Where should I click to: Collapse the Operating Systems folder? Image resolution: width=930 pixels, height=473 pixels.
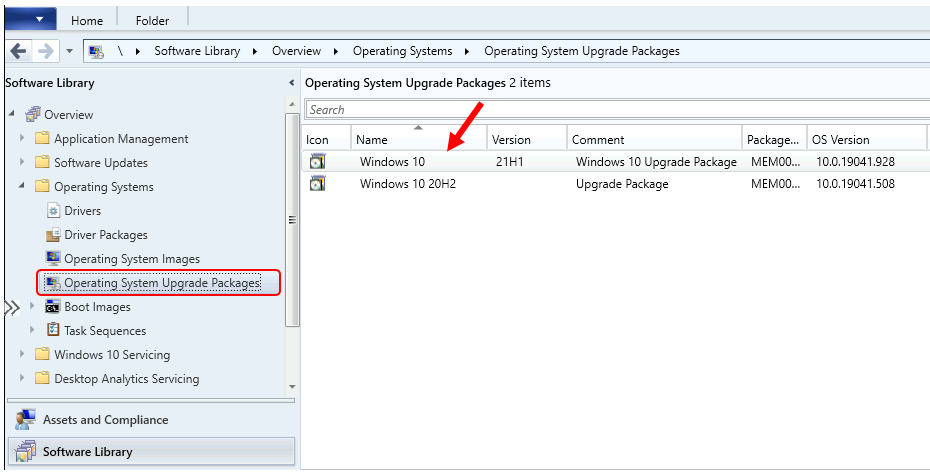pos(22,186)
